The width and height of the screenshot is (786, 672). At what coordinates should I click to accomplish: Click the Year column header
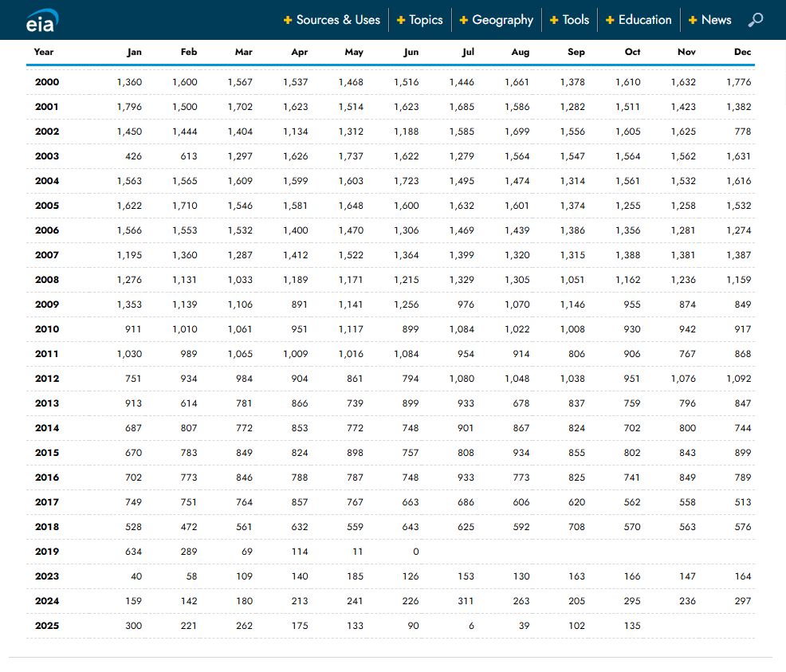pyautogui.click(x=44, y=52)
